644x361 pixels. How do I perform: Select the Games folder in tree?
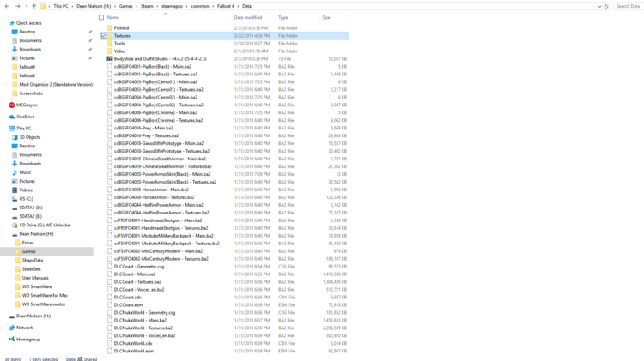[28, 251]
